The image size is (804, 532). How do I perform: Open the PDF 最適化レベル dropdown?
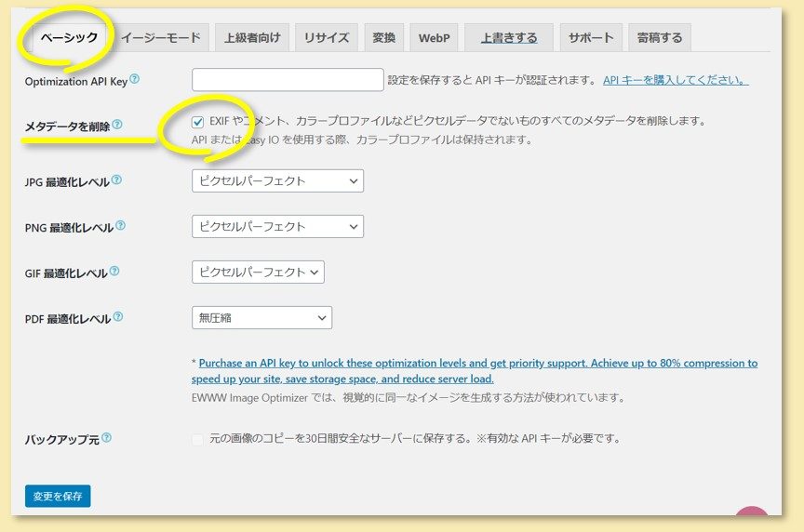[261, 318]
